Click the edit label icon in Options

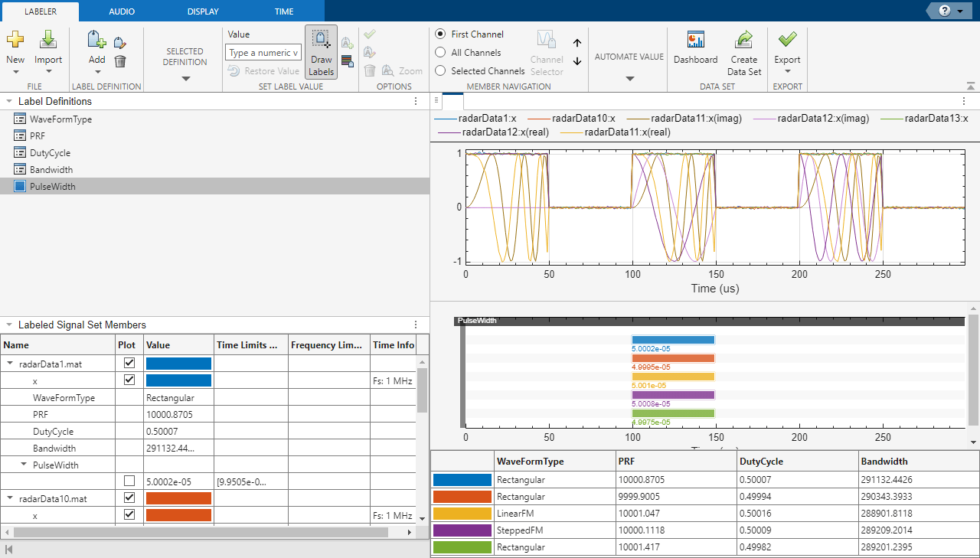click(370, 52)
